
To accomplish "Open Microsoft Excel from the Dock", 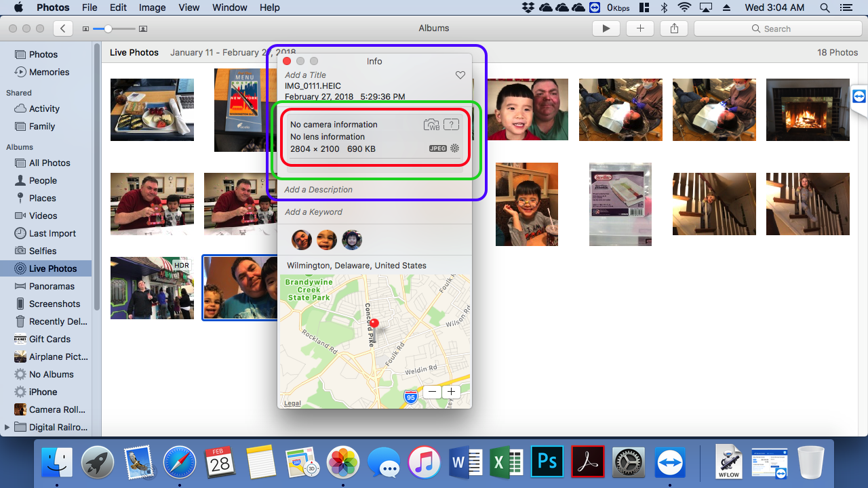I will 507,464.
